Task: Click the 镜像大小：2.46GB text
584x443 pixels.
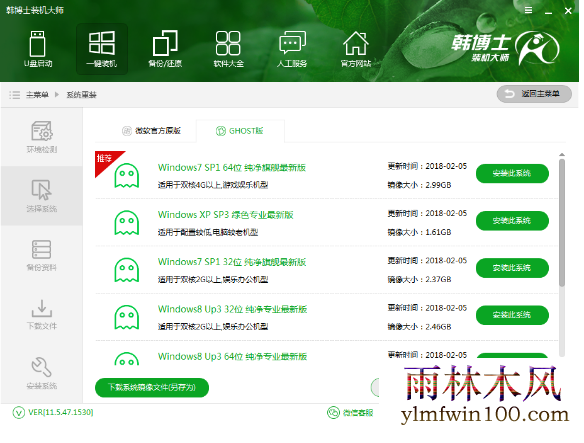Action: (419, 327)
